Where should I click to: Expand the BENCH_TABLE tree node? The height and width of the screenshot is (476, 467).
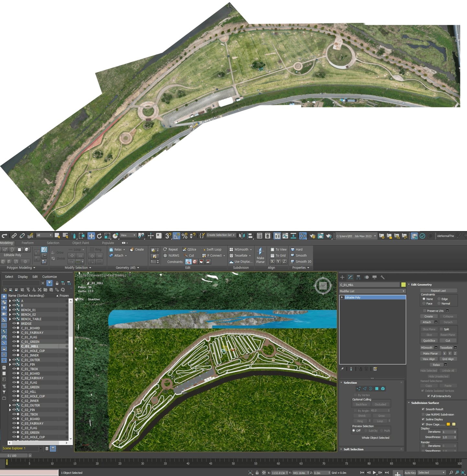click(10, 319)
